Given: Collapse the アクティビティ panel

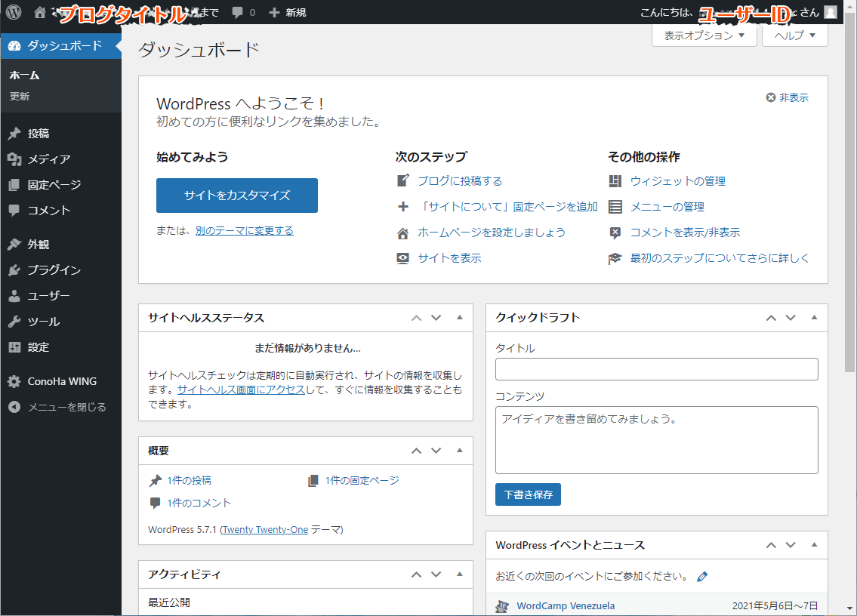Looking at the screenshot, I should pyautogui.click(x=460, y=574).
